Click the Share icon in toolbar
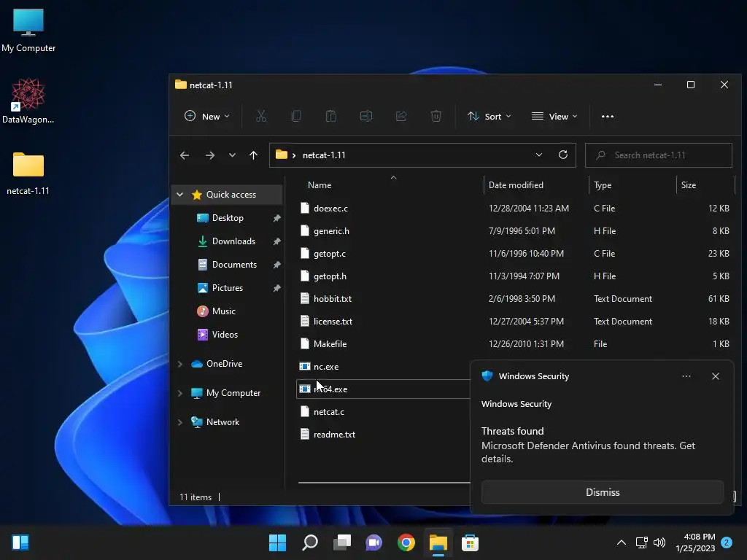 401,116
